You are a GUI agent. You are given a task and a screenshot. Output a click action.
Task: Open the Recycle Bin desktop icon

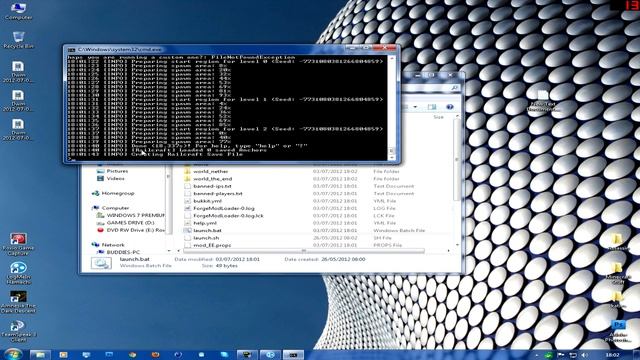pos(18,40)
